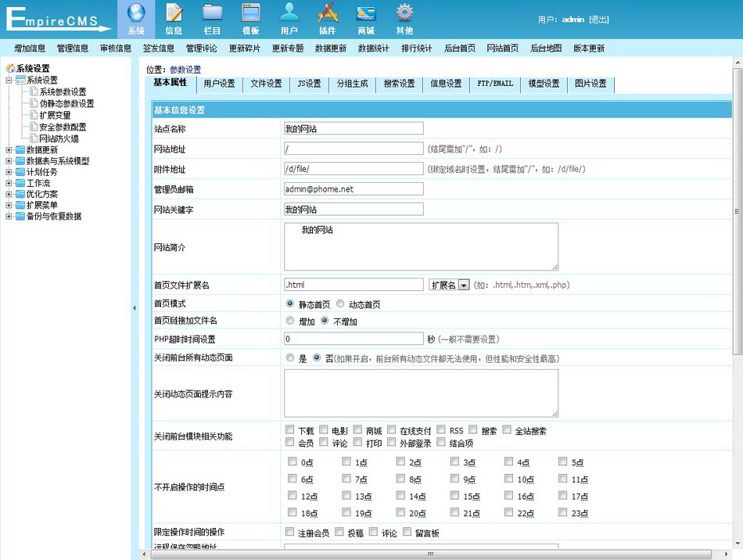Click the page icon of 伪静态参数设置
Image resolution: width=743 pixels, height=560 pixels.
(x=34, y=102)
